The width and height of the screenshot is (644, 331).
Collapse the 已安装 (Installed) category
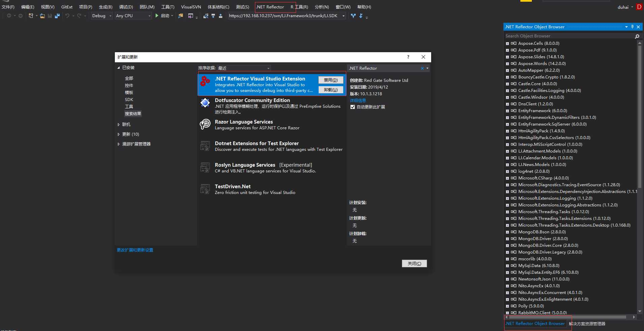pos(119,68)
